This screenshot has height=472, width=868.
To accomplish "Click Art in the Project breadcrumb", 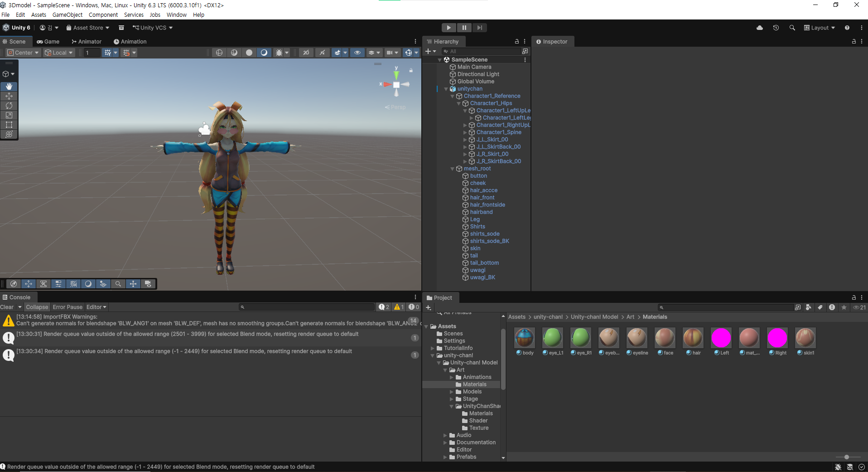I will [630, 317].
